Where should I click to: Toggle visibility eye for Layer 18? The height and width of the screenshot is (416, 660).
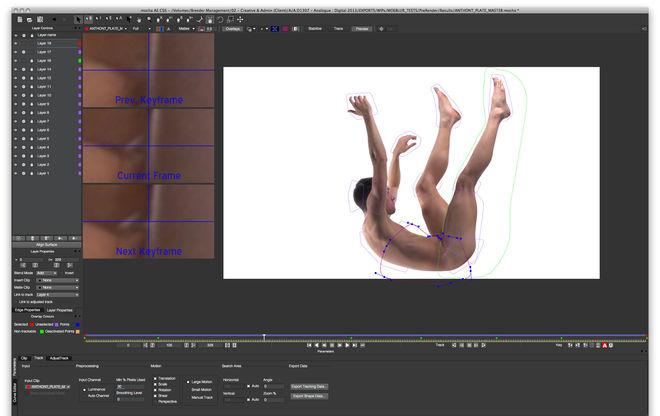16,43
